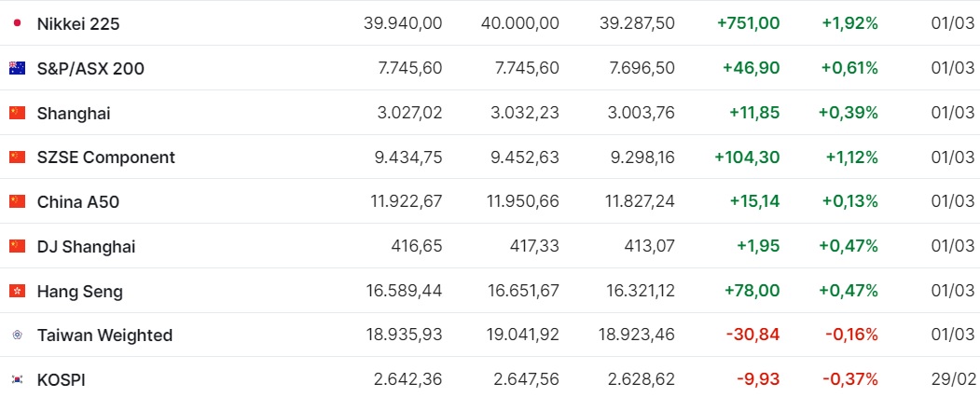Open the KOSPI index link
The image size is (980, 397).
click(x=62, y=379)
